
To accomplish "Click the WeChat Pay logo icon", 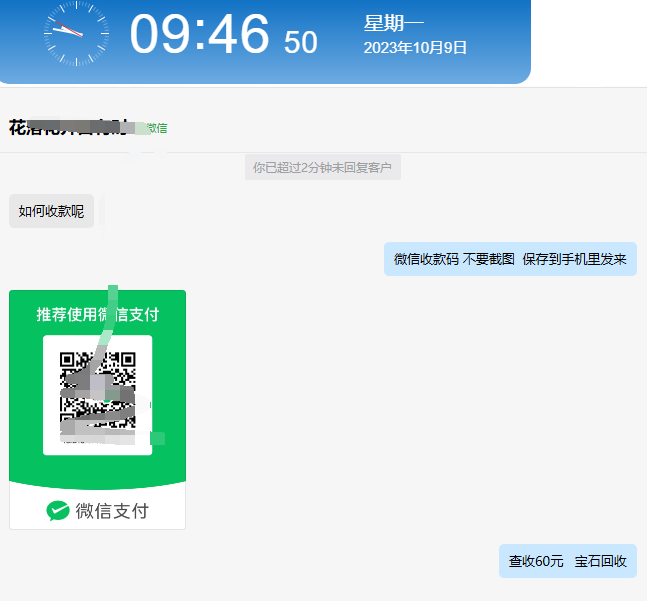I will 58,511.
